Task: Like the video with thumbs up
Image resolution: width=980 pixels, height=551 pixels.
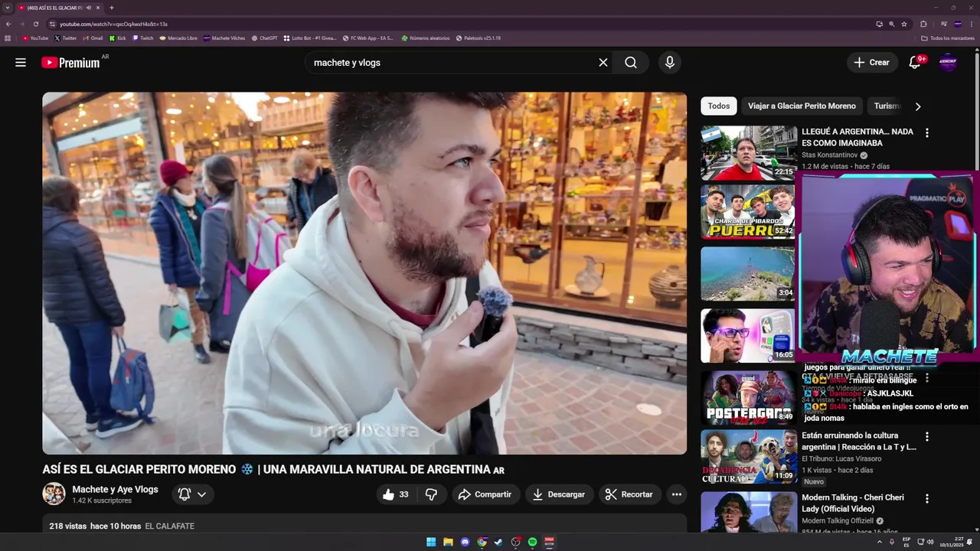Action: (x=396, y=494)
